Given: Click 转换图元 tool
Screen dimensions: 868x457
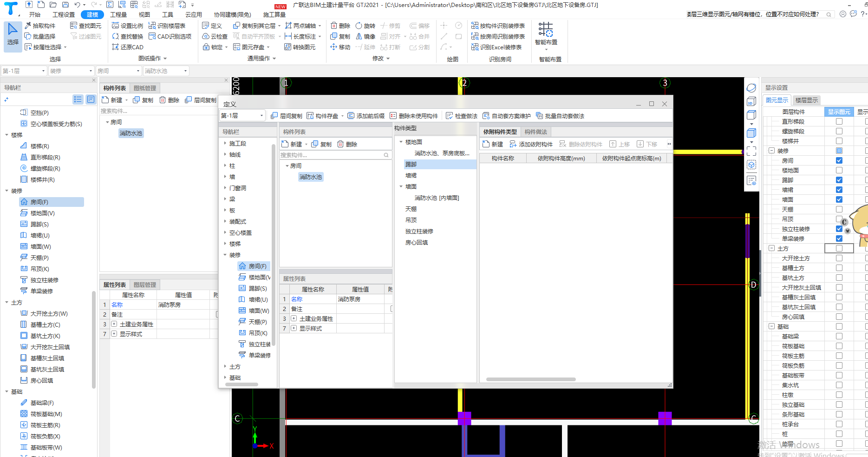Looking at the screenshot, I should (x=300, y=47).
